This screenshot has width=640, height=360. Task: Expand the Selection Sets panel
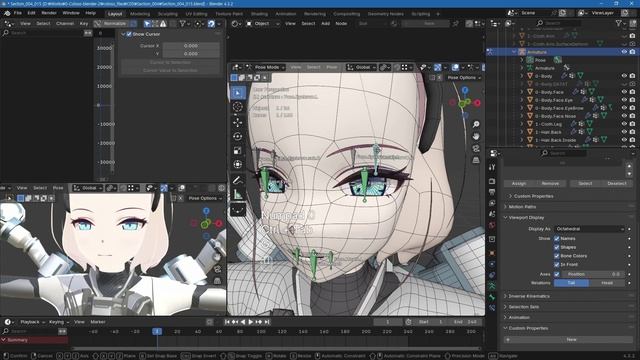coord(524,307)
